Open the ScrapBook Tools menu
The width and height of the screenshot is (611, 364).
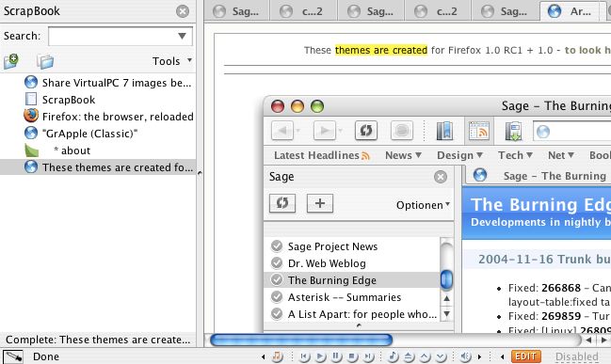[172, 61]
